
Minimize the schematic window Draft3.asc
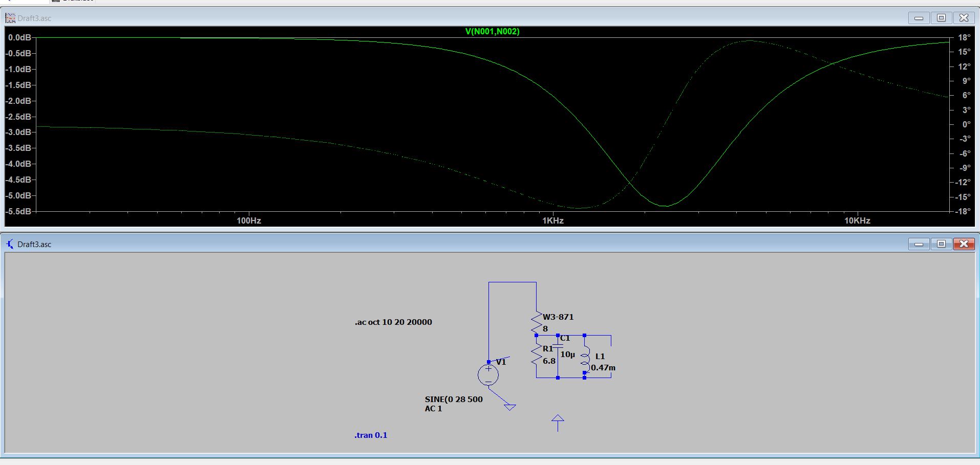coord(919,244)
